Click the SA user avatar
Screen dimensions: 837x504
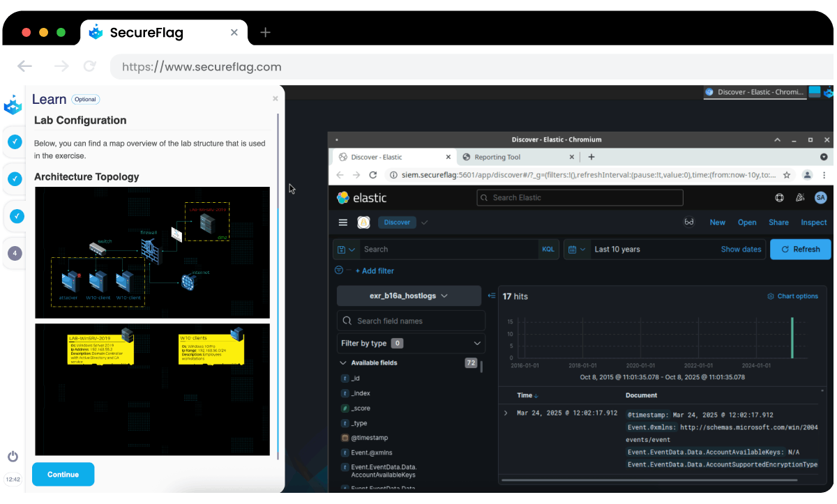point(820,198)
